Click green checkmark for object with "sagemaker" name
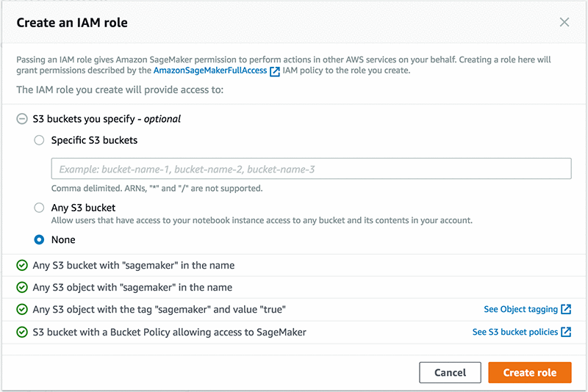Viewport: 588px width, 392px height. click(22, 288)
